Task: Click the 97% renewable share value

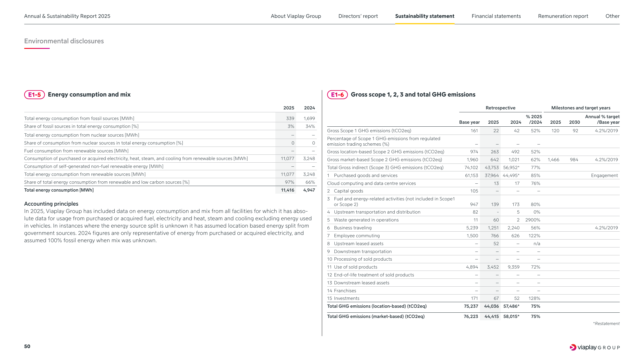Action: (x=289, y=182)
